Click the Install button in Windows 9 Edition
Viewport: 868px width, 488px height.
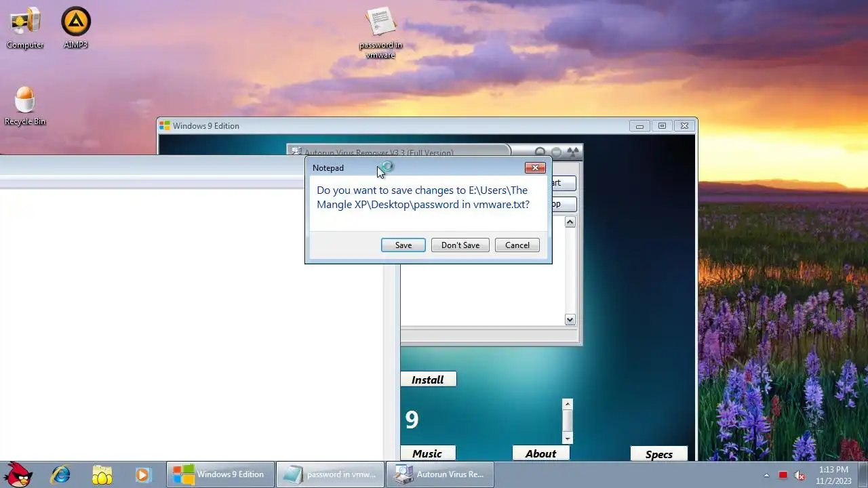click(x=428, y=380)
